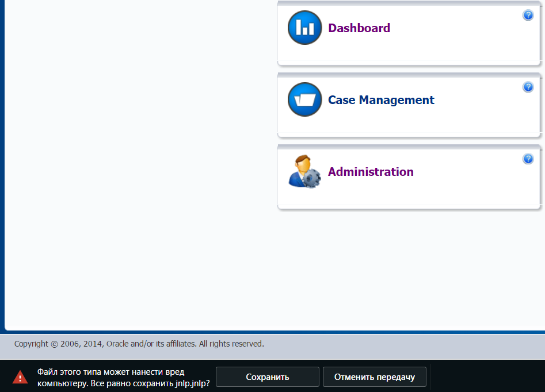Click the red warning triangle icon
This screenshot has height=392, width=545.
20,377
